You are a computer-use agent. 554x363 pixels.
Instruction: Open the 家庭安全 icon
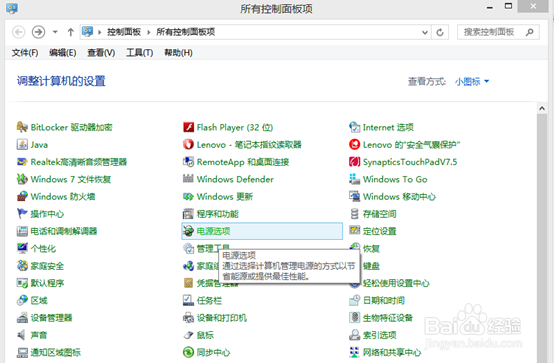tap(22, 265)
